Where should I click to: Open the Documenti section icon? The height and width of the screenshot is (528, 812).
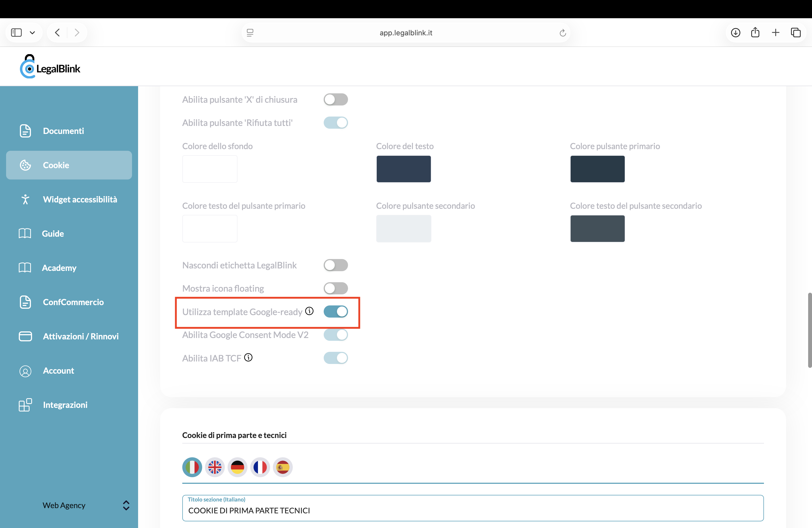pyautogui.click(x=25, y=131)
